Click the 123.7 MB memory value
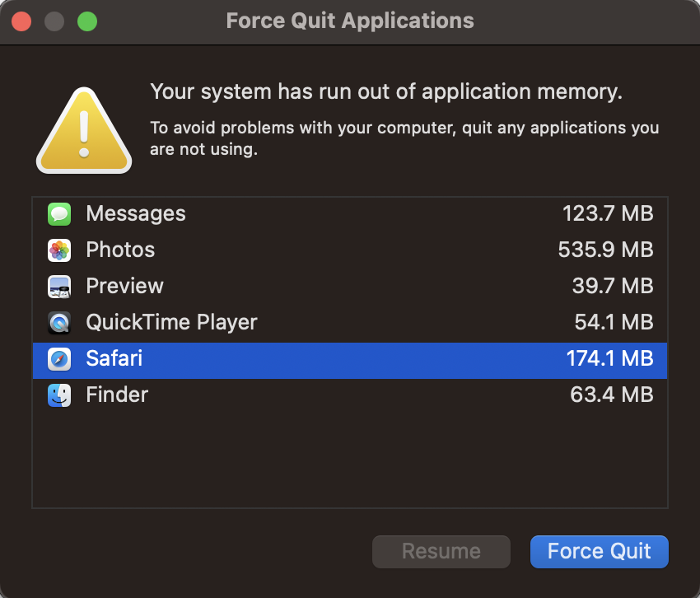The image size is (700, 598). (x=608, y=213)
